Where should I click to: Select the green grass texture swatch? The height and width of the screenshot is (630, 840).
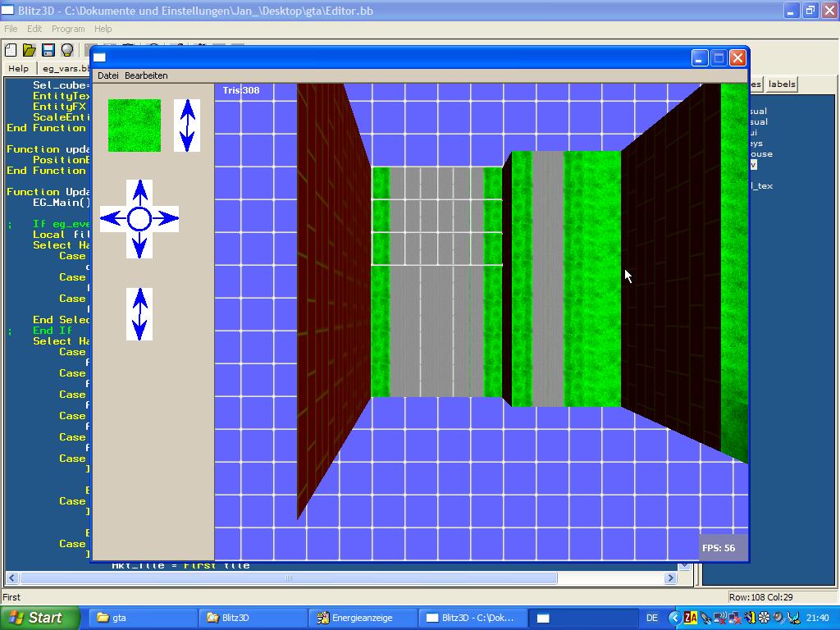pos(135,126)
